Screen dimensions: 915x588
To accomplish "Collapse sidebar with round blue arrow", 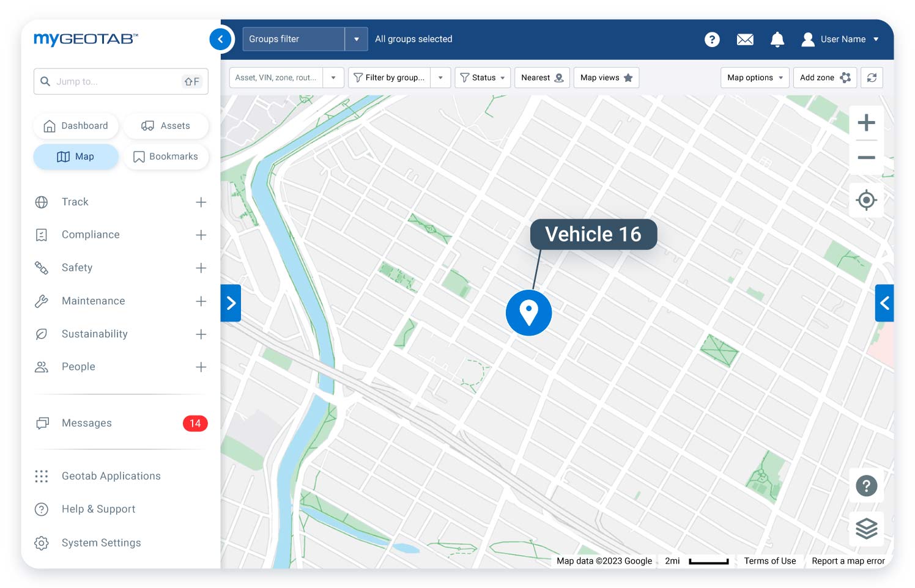I will (221, 39).
